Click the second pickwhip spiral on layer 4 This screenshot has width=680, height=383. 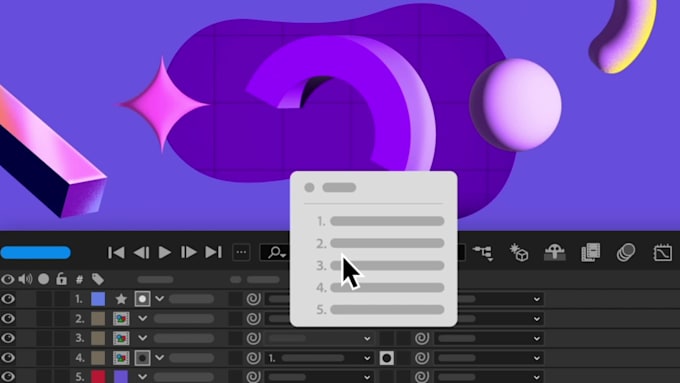422,358
